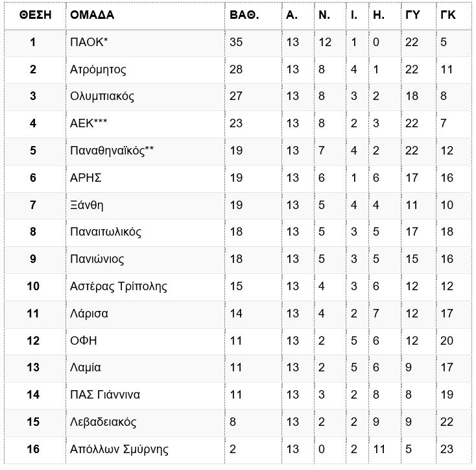Click the ΠΑΣ Γιάννινα team name
Viewport: 476px width, 470px height.
[x=105, y=395]
